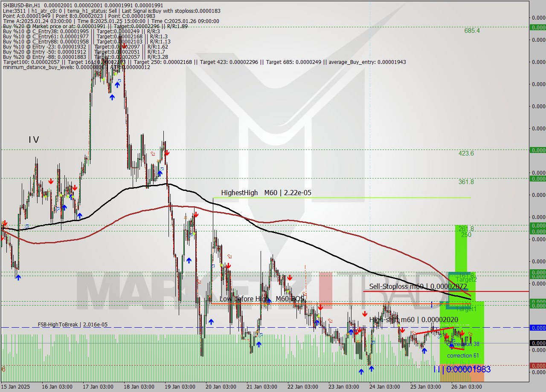Click the 20 Jan 03:00 time label
The width and height of the screenshot is (546, 392).
[x=221, y=387]
